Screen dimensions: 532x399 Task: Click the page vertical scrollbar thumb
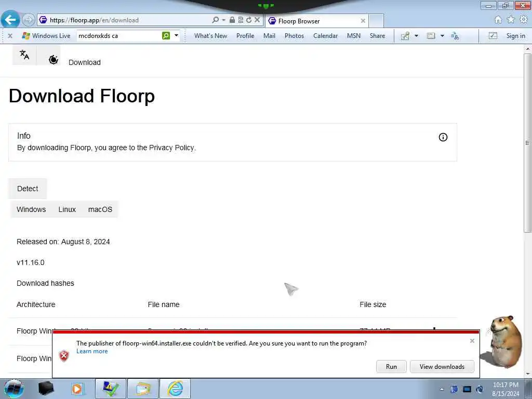point(527,142)
